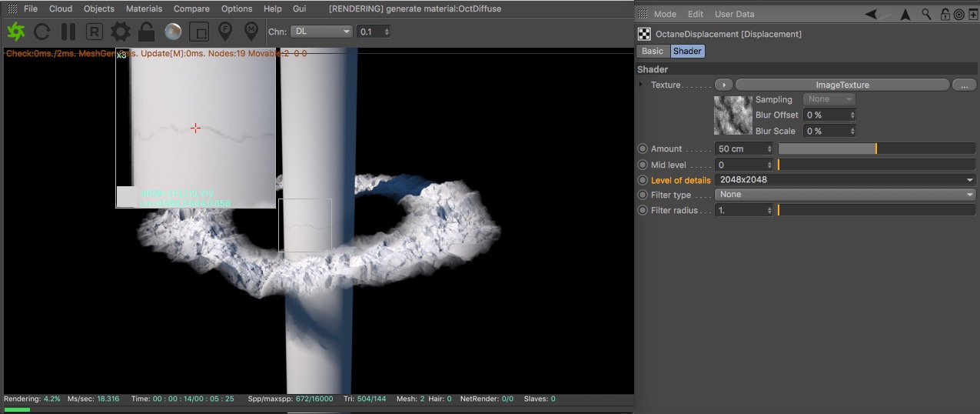This screenshot has width=980, height=414.
Task: Pause the render
Action: tap(68, 32)
